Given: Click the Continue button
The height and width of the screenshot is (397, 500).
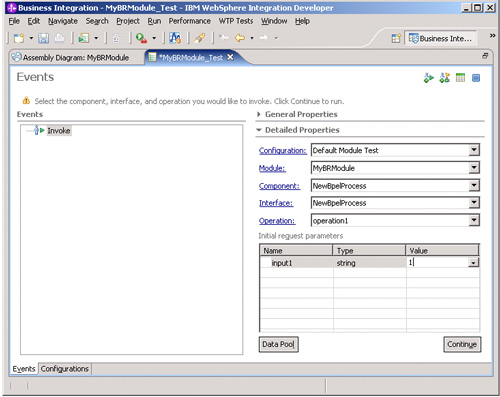Looking at the screenshot, I should pyautogui.click(x=462, y=344).
